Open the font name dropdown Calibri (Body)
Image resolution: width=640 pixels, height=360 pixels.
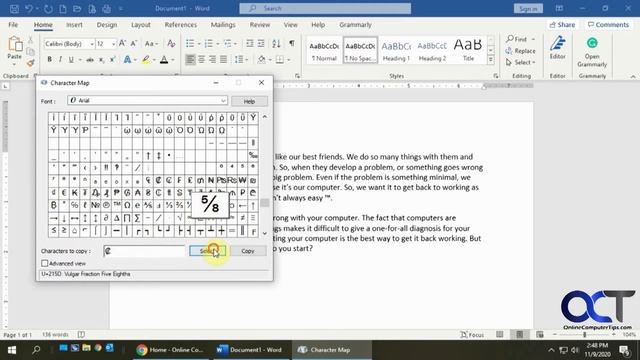(x=92, y=44)
